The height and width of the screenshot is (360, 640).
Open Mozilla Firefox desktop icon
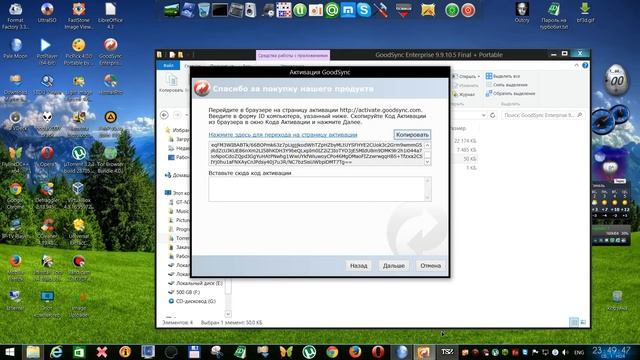[16, 268]
